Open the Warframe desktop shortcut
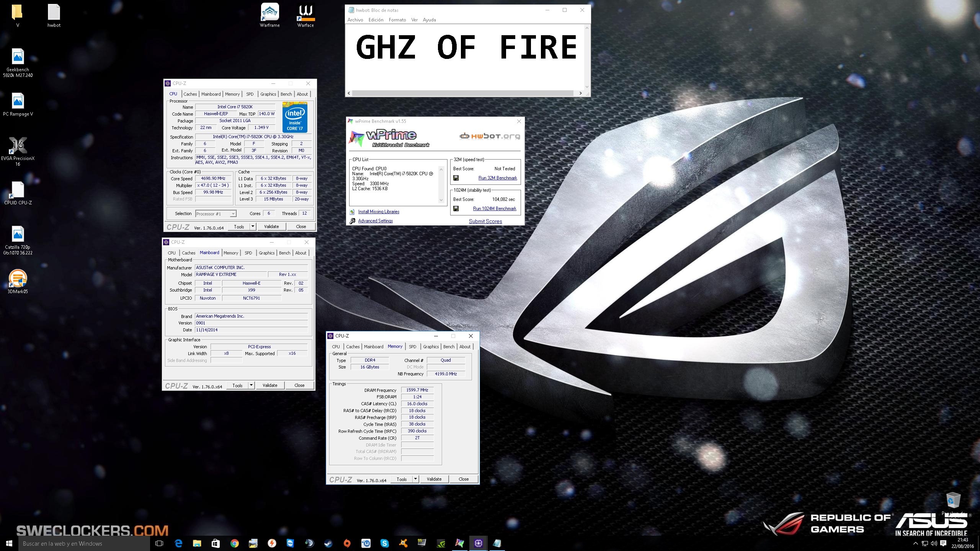This screenshot has width=980, height=551. tap(270, 15)
